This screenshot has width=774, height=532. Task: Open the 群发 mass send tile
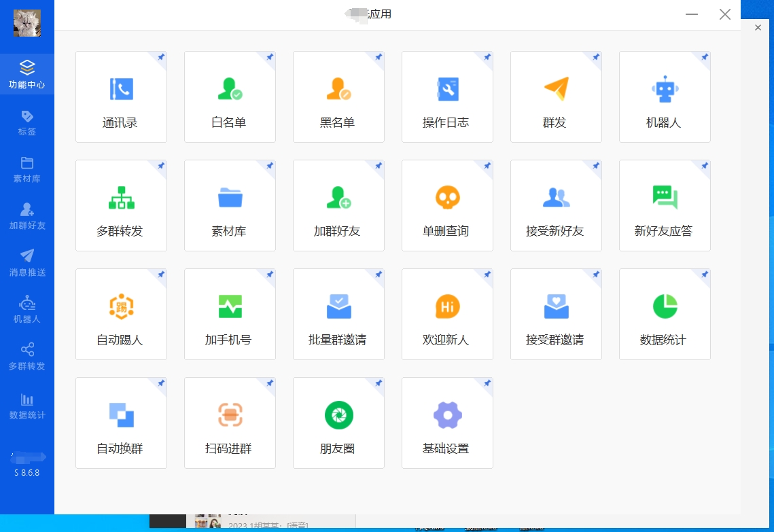pyautogui.click(x=556, y=96)
